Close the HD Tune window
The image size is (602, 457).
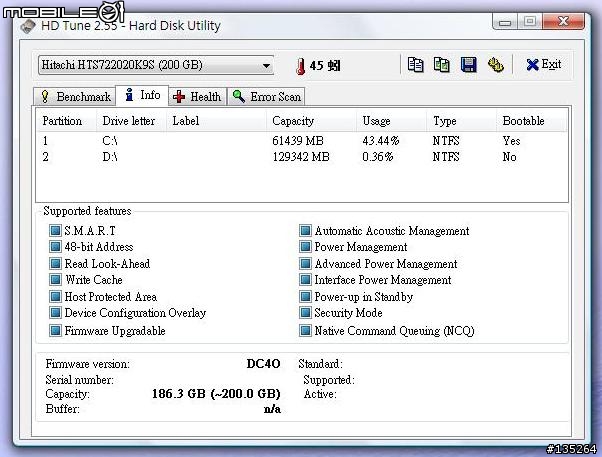point(563,21)
